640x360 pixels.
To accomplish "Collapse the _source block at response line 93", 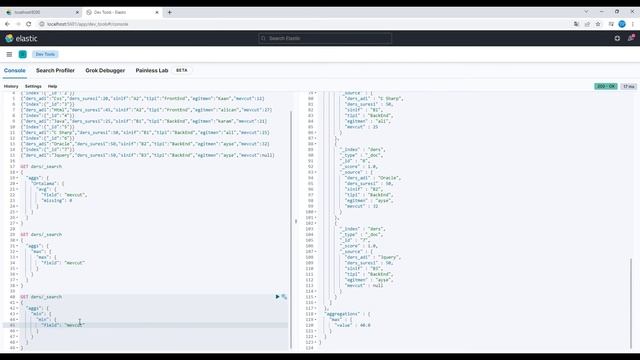I will click(316, 172).
